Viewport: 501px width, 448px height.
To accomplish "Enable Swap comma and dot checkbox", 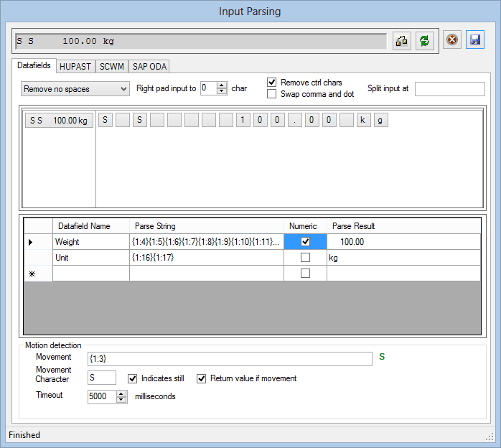I will tap(271, 94).
